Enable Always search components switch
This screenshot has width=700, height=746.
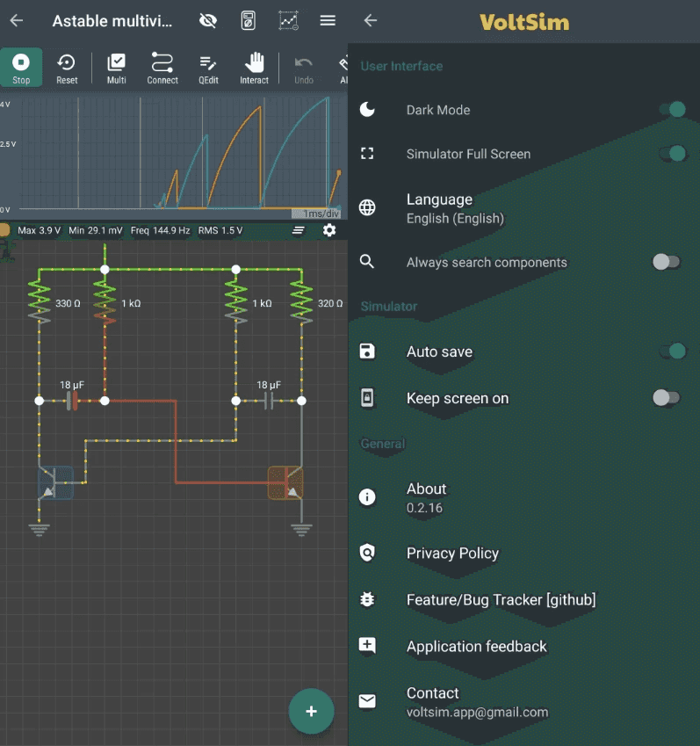(x=667, y=262)
